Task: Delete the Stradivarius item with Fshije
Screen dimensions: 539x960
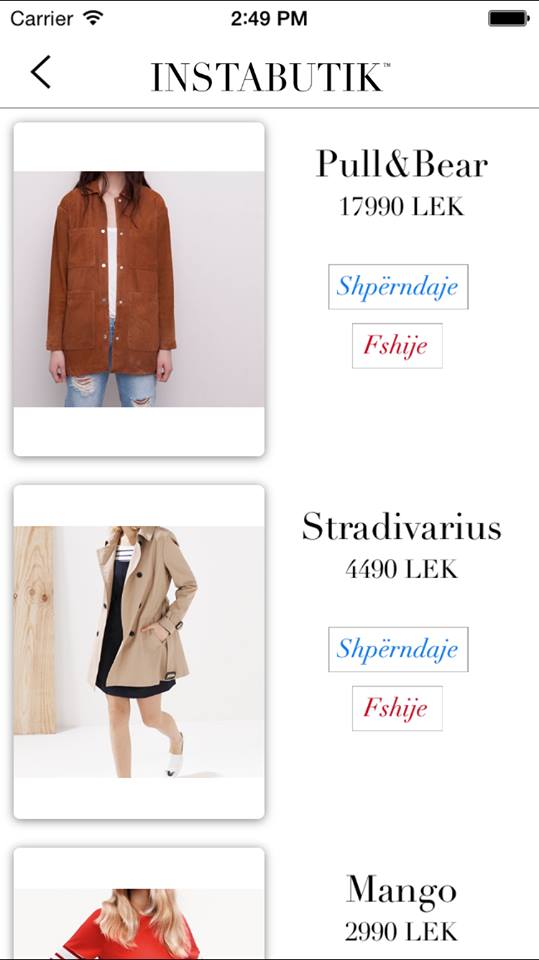Action: point(397,708)
